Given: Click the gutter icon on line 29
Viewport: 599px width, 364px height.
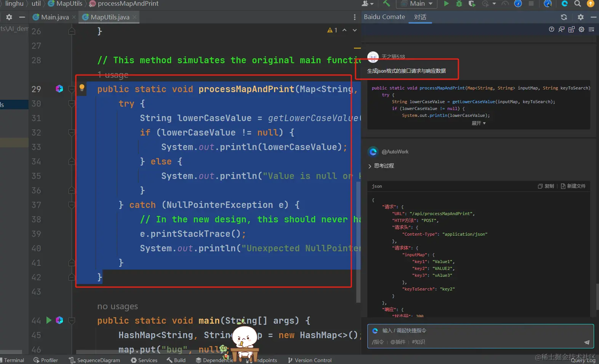Looking at the screenshot, I should [59, 89].
